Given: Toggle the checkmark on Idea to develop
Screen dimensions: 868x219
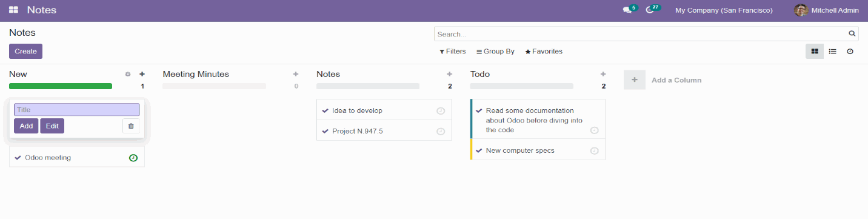Looking at the screenshot, I should [326, 110].
